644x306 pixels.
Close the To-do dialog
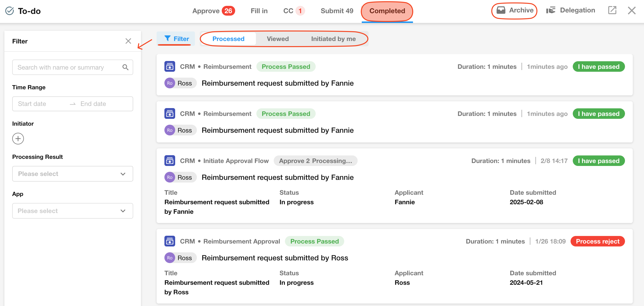click(x=632, y=10)
